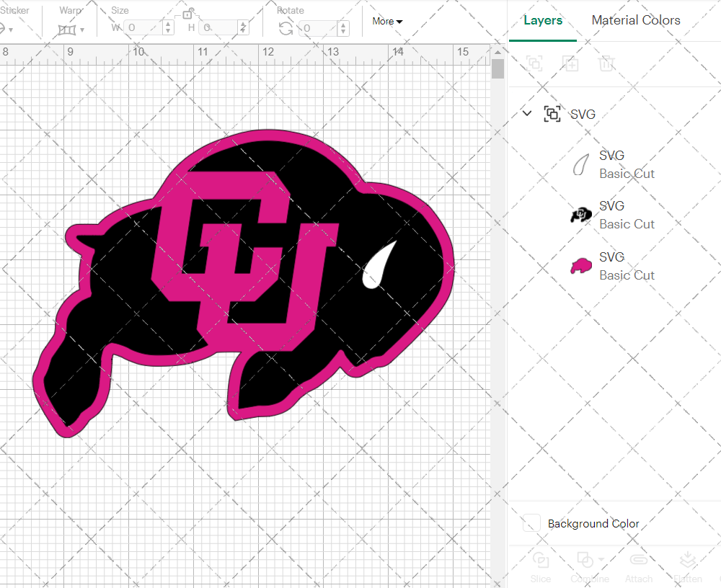Click the Rotate angle input field
The width and height of the screenshot is (721, 588).
(319, 28)
